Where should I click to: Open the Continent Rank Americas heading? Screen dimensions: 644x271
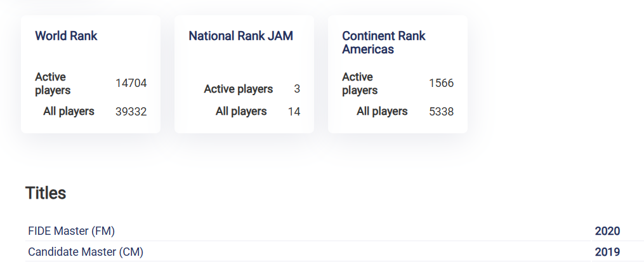coord(383,42)
